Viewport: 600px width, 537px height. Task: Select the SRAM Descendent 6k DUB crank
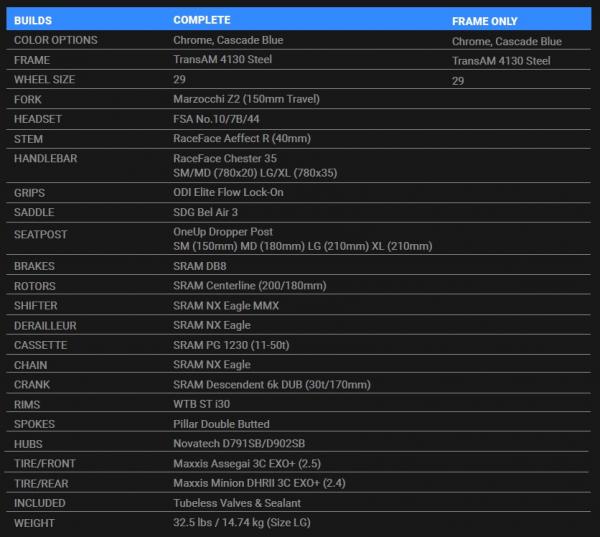(271, 384)
